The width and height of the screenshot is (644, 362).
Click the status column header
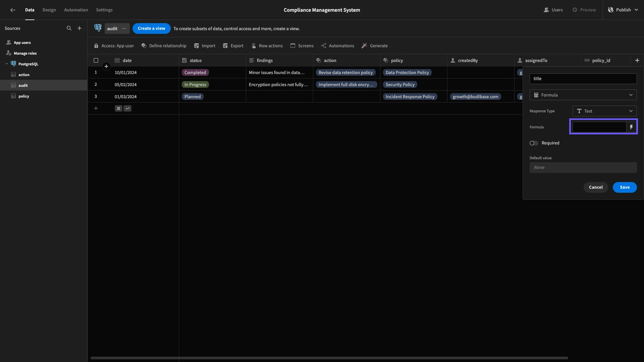[x=212, y=60]
